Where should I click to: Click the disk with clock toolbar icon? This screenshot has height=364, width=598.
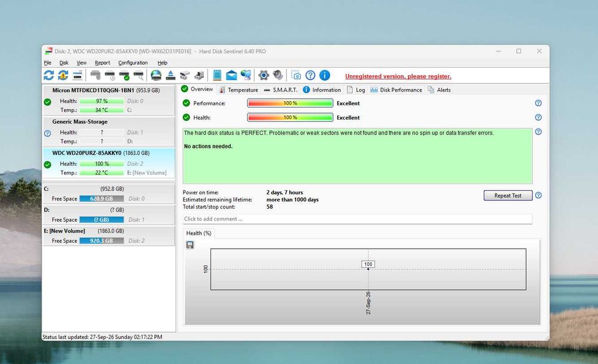(110, 75)
